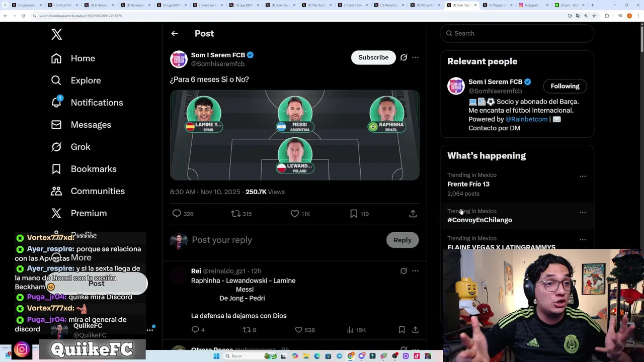644x362 pixels.
Task: Open Microsoft Edge from the taskbar
Action: click(317, 356)
